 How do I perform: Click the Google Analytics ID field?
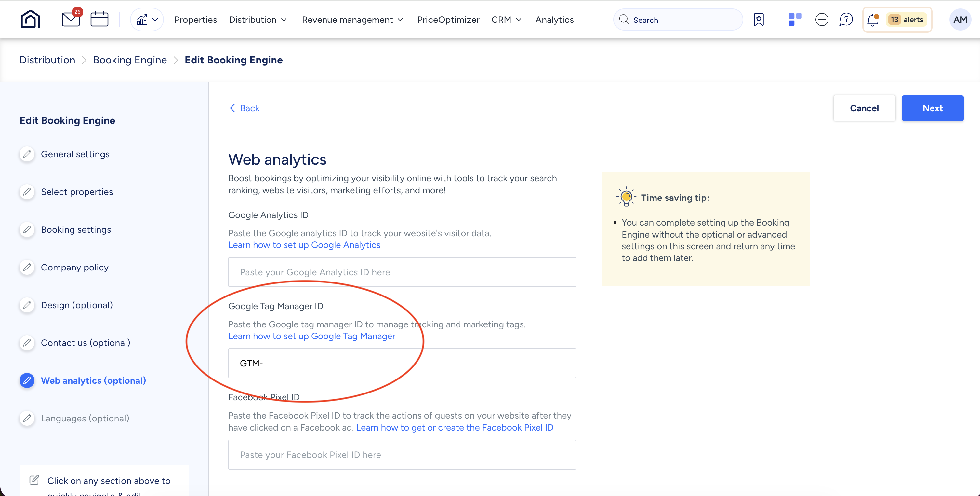pyautogui.click(x=402, y=272)
